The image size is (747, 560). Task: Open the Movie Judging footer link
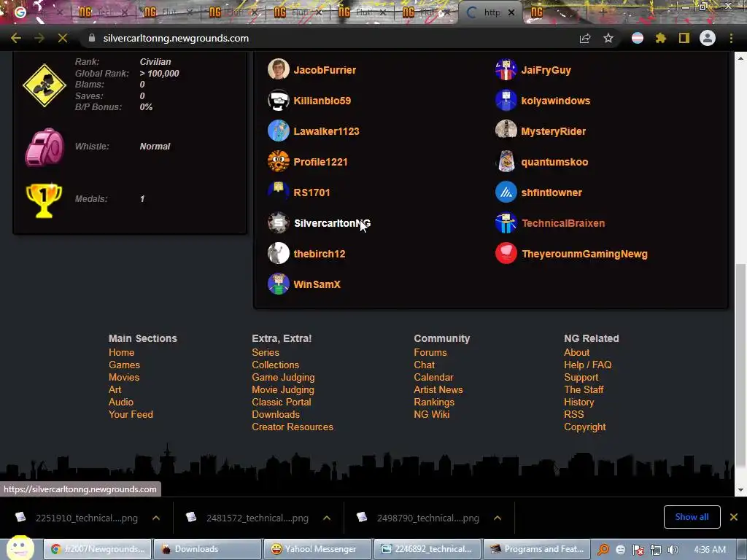coord(283,389)
